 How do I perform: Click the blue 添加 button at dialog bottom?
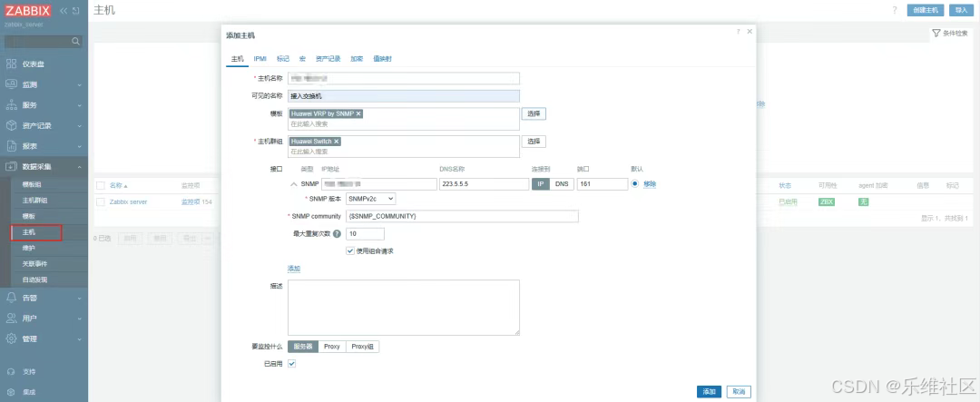pyautogui.click(x=709, y=392)
